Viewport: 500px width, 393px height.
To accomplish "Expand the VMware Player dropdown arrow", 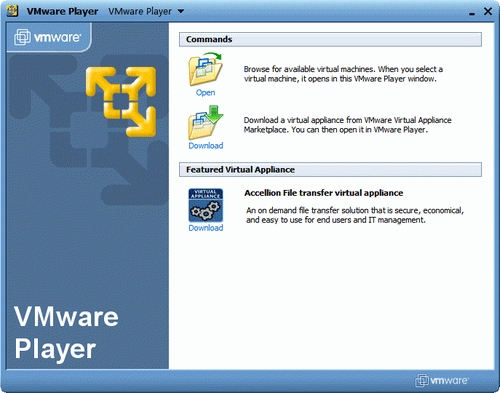I will [x=181, y=11].
